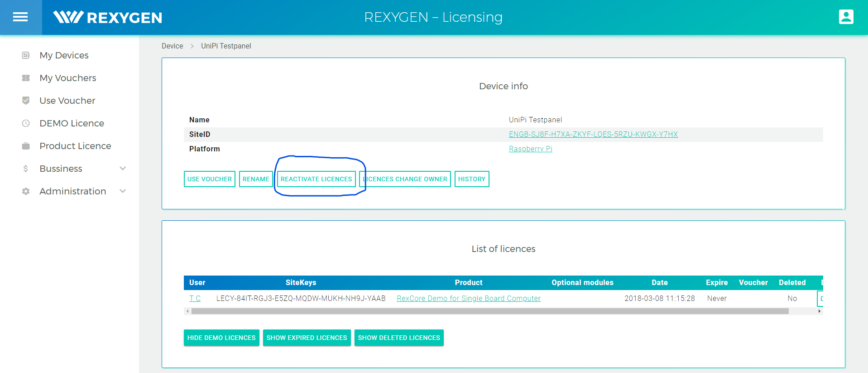Expand the Administration menu chevron
Viewport: 868px width, 373px height.
pyautogui.click(x=123, y=191)
